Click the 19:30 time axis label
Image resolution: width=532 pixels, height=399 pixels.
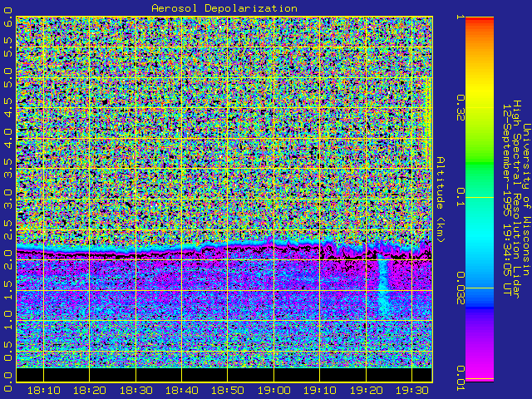tap(411, 391)
